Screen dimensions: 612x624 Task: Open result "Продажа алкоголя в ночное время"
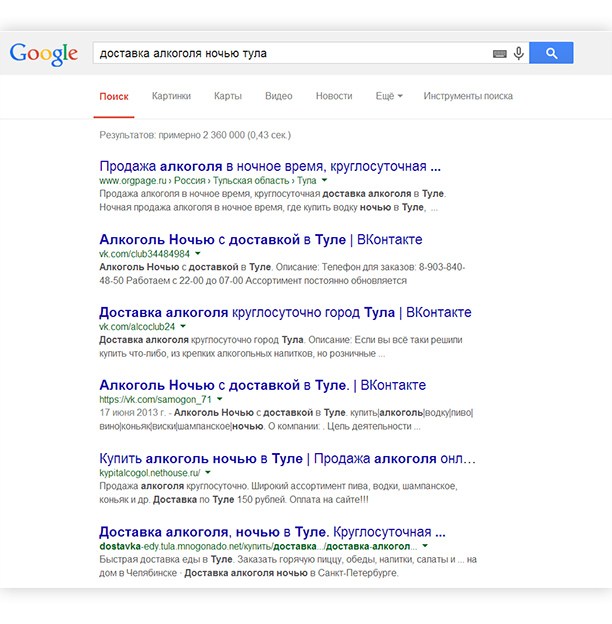[x=270, y=166]
